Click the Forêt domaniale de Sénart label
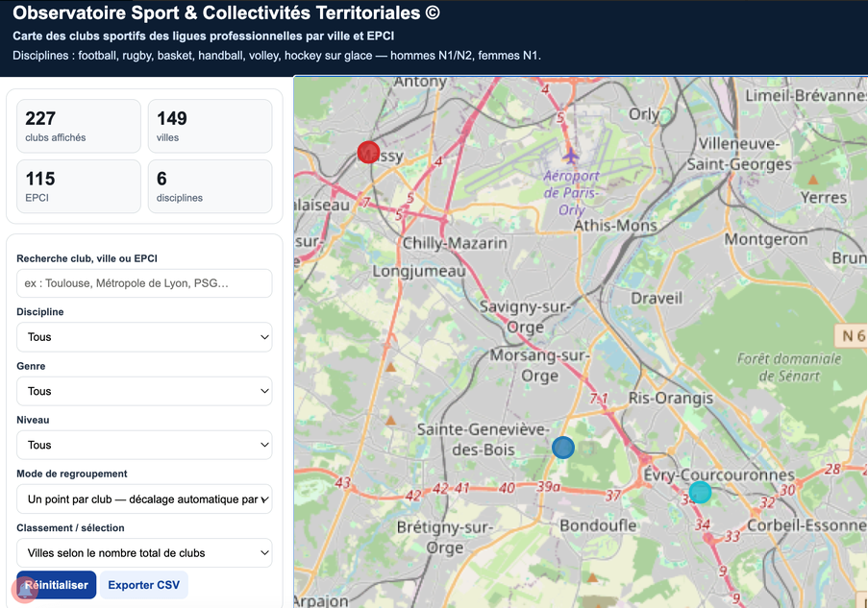The width and height of the screenshot is (868, 608). (789, 367)
